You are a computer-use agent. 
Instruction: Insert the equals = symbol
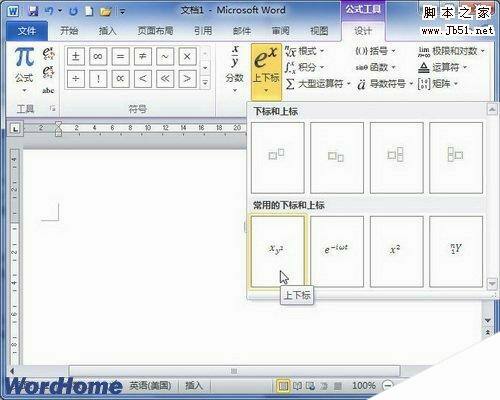[x=120, y=56]
